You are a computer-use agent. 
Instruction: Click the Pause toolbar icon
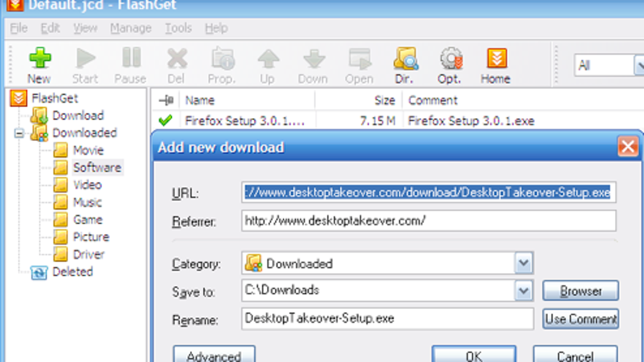coord(130,65)
